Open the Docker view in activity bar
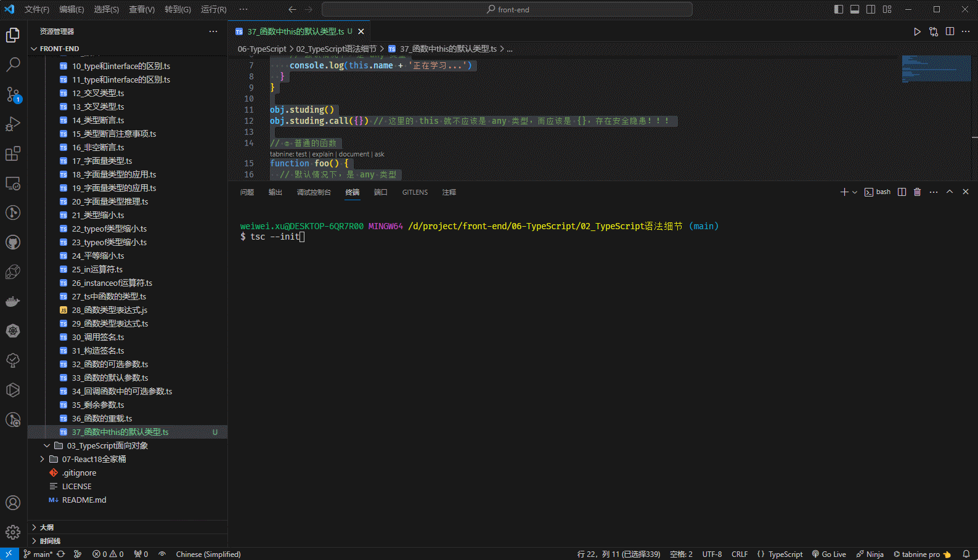This screenshot has height=560, width=978. tap(13, 301)
